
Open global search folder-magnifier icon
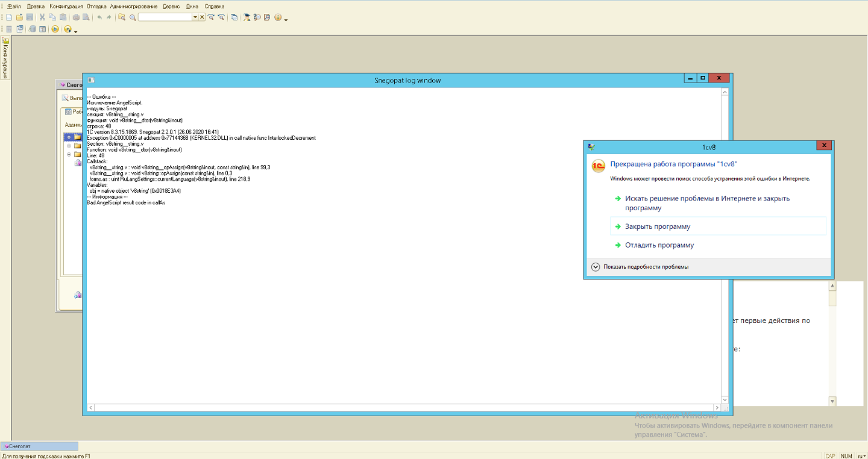[122, 17]
